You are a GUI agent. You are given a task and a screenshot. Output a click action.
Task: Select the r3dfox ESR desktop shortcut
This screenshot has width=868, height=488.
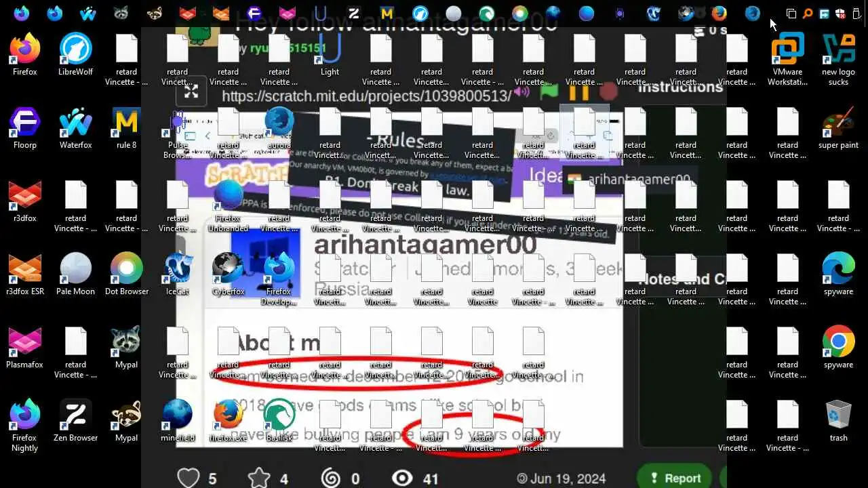24,274
